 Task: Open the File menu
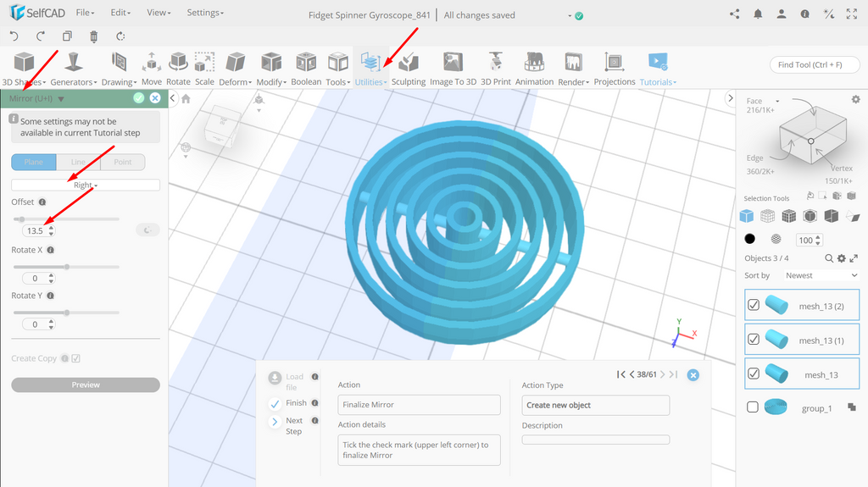(85, 12)
